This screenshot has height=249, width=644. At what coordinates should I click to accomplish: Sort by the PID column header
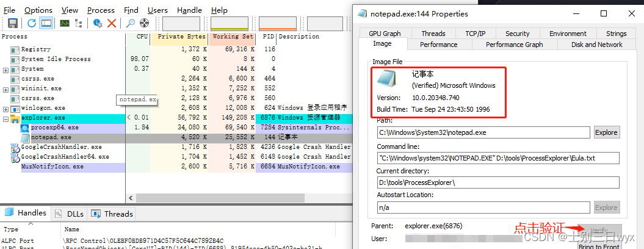tap(266, 37)
